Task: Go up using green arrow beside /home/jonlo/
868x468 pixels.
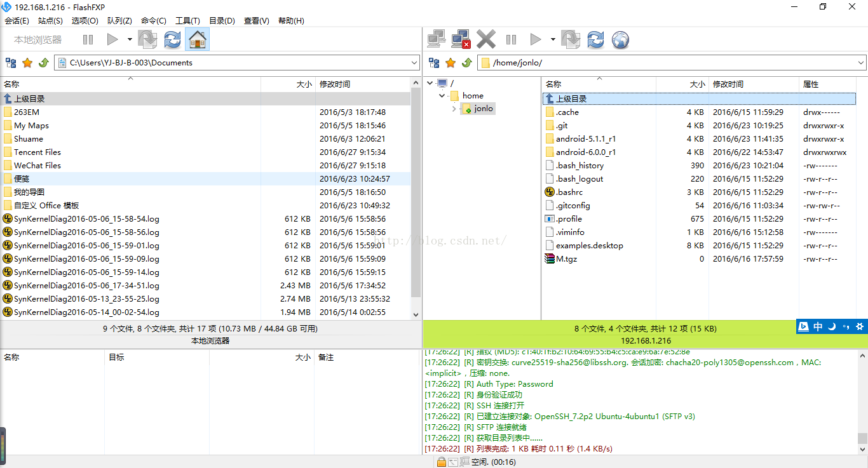Action: pos(467,63)
